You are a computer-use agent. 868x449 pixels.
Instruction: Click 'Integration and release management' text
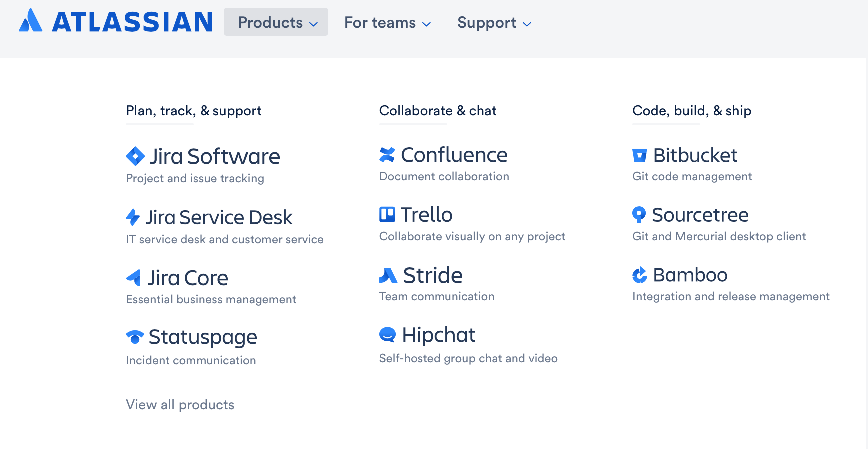pyautogui.click(x=731, y=296)
